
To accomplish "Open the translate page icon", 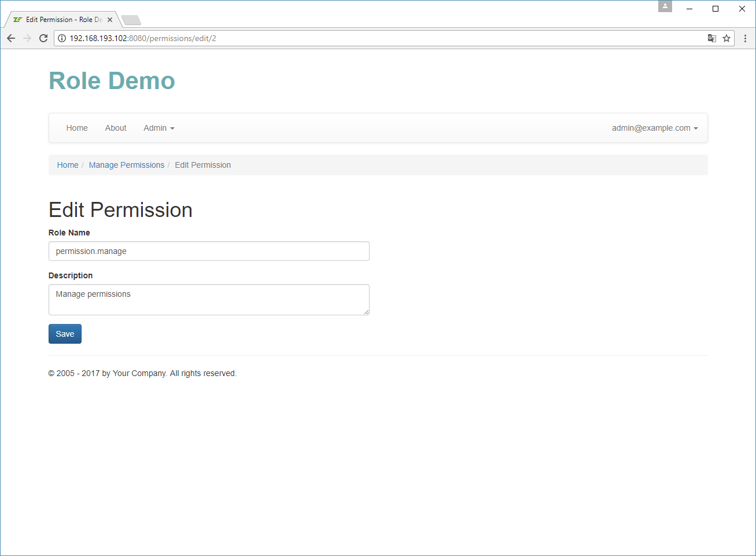I will click(x=712, y=38).
